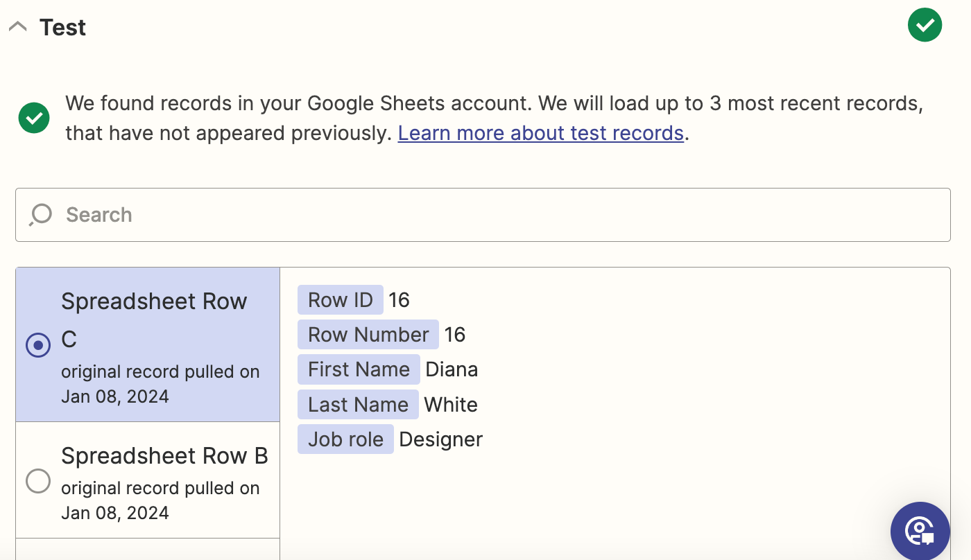This screenshot has height=560, width=971.
Task: Click the Test section heading
Action: pos(62,28)
